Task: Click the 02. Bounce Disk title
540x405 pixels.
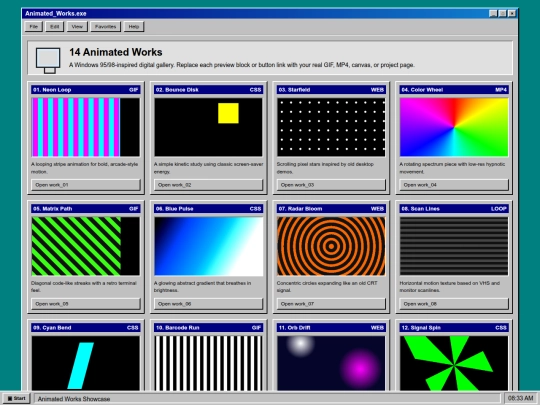Action: (177, 90)
